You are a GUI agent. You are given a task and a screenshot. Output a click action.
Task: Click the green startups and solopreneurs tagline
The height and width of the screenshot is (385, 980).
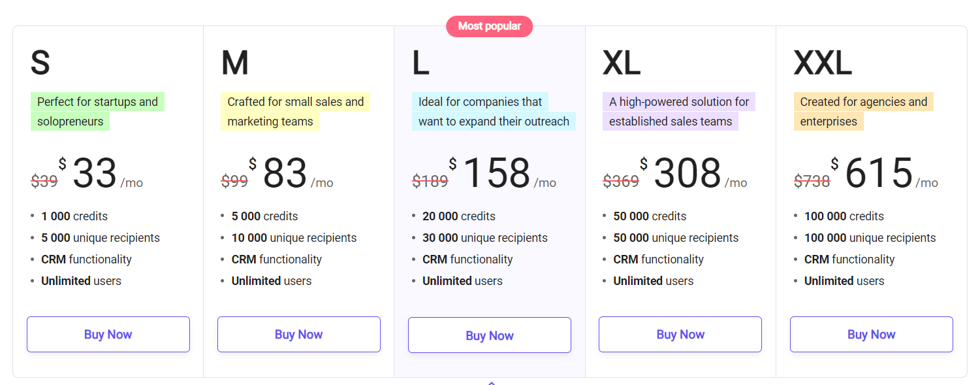(97, 112)
